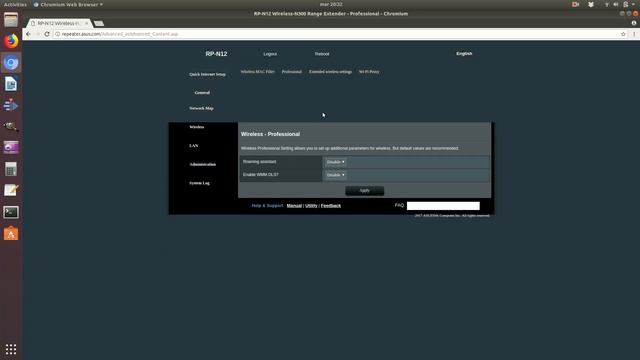
Task: Click the FAQ search field
Action: tap(443, 206)
